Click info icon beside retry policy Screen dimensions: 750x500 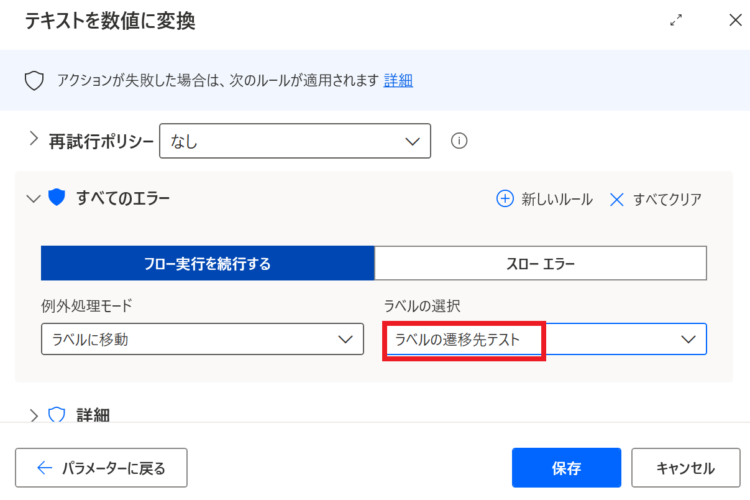pyautogui.click(x=459, y=141)
